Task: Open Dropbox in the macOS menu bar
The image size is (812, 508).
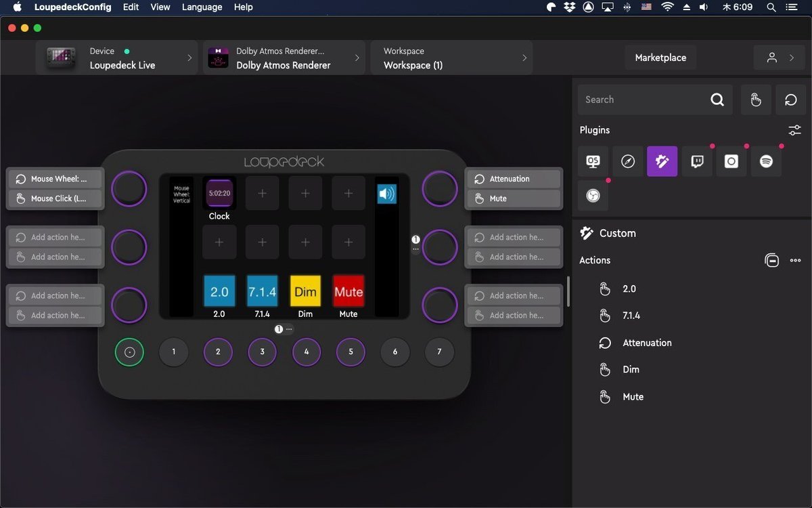Action: click(x=570, y=7)
